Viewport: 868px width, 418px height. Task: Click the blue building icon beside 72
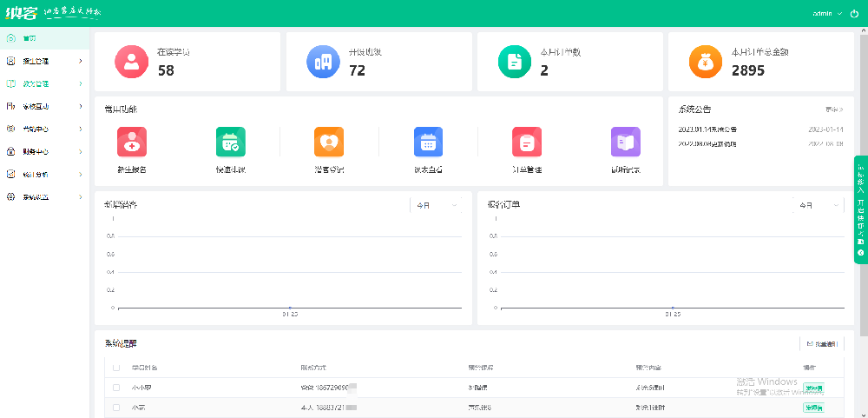click(323, 62)
